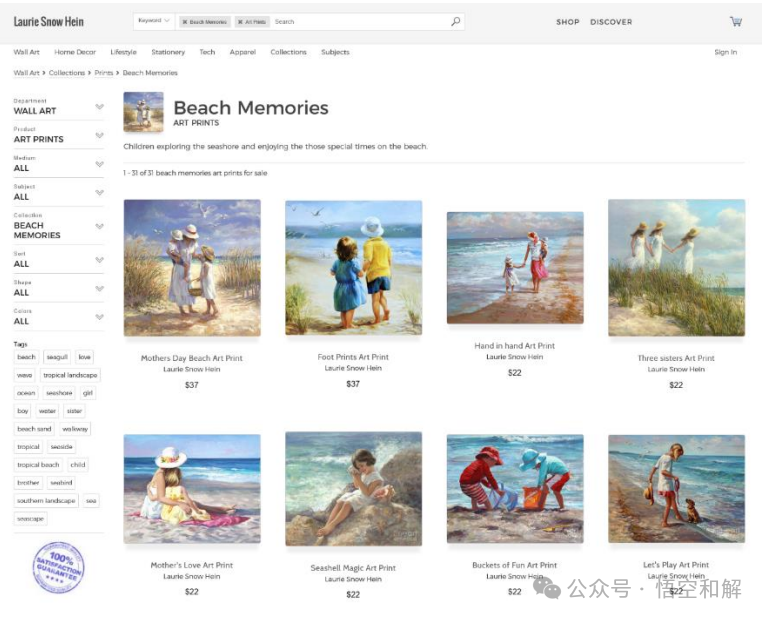Select the tropical landscape tag
The image size is (766, 619).
point(70,375)
